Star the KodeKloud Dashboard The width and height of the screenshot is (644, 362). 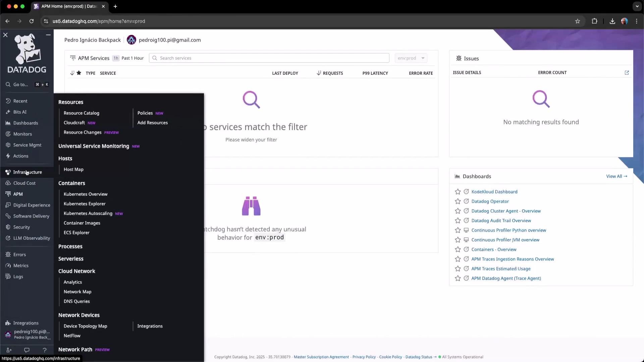click(458, 192)
